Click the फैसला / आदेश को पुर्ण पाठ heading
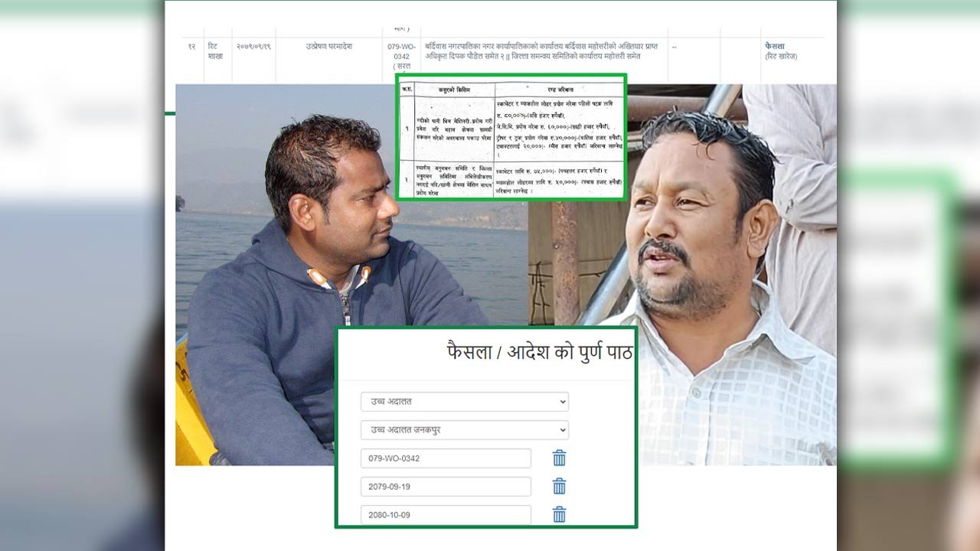The width and height of the screenshot is (980, 551). 539,352
